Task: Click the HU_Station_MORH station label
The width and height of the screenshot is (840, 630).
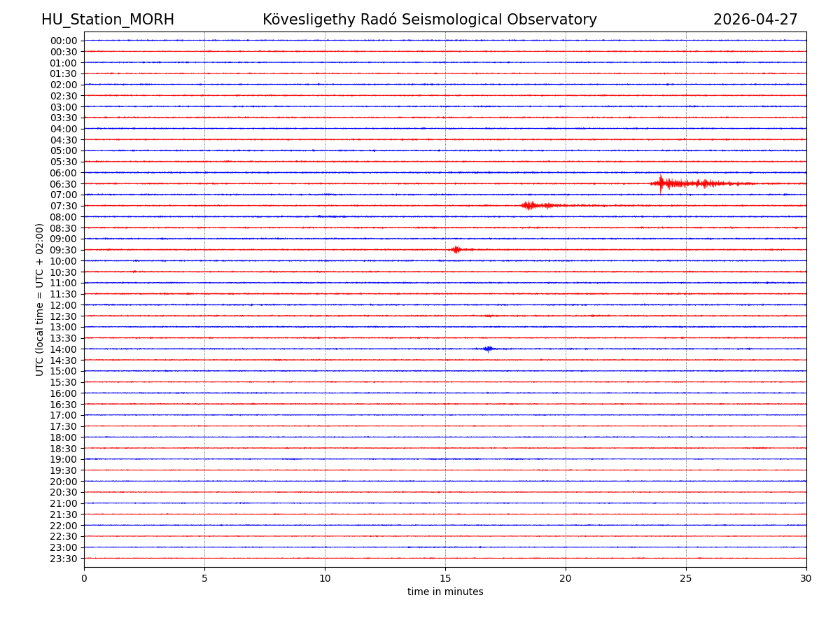Action: coord(108,20)
